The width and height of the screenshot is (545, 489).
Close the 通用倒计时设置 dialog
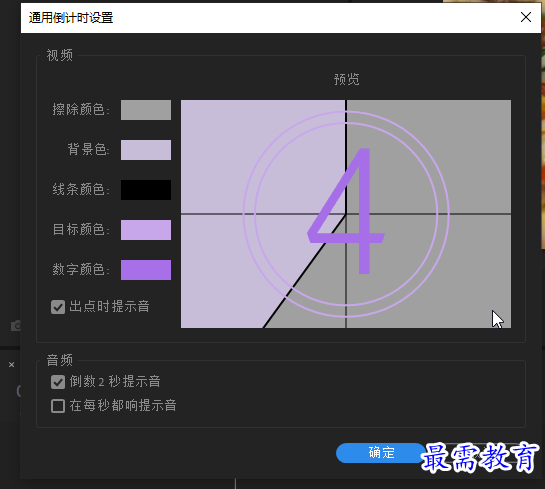[526, 17]
